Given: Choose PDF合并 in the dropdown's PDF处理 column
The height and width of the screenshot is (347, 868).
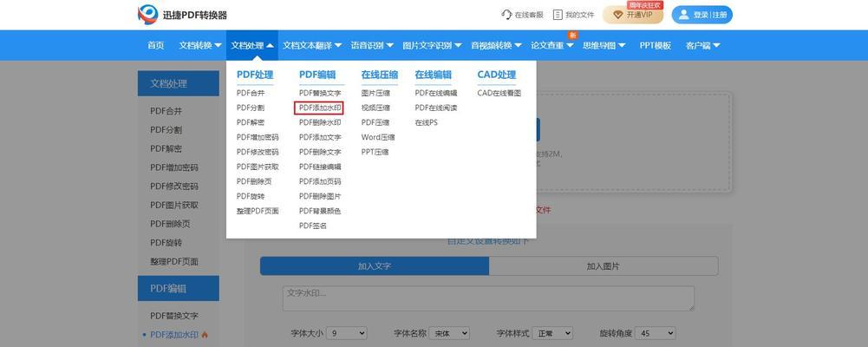Looking at the screenshot, I should tap(251, 93).
